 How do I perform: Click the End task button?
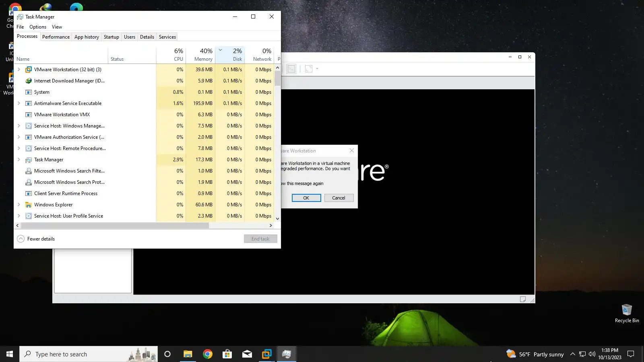pyautogui.click(x=260, y=239)
